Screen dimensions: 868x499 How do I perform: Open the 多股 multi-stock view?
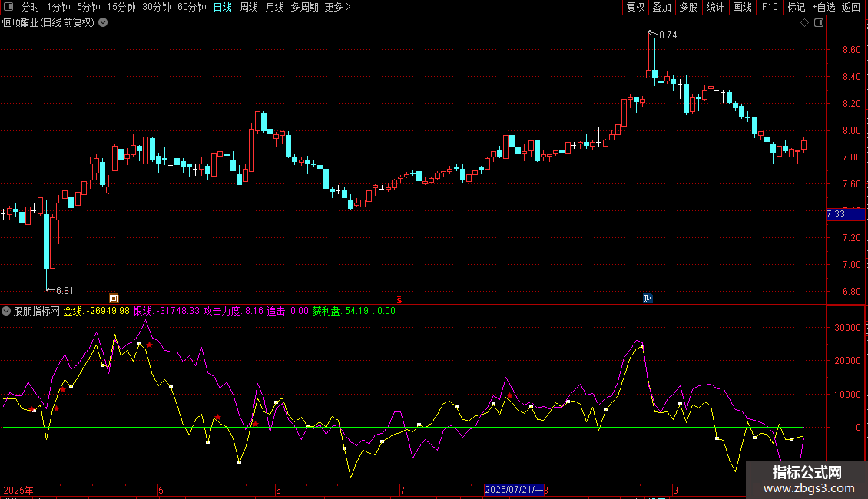coord(689,7)
